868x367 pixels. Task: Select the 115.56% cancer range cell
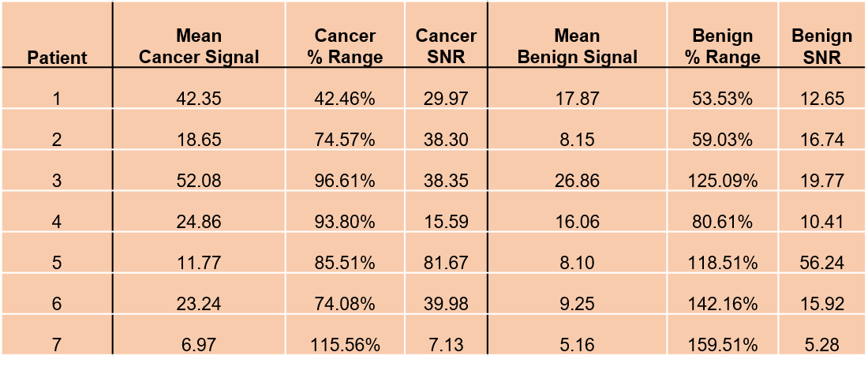pyautogui.click(x=345, y=345)
